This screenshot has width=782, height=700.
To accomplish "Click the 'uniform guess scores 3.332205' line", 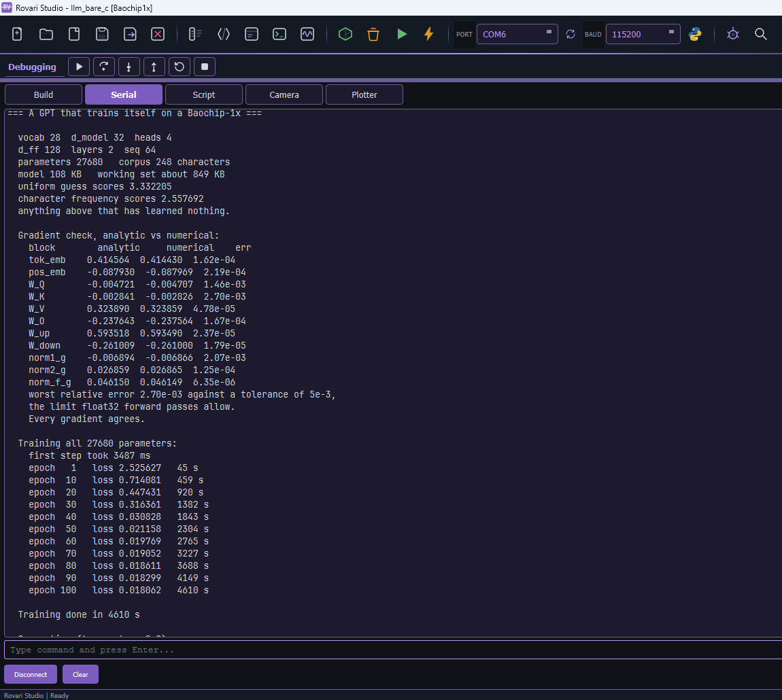I will (x=95, y=186).
